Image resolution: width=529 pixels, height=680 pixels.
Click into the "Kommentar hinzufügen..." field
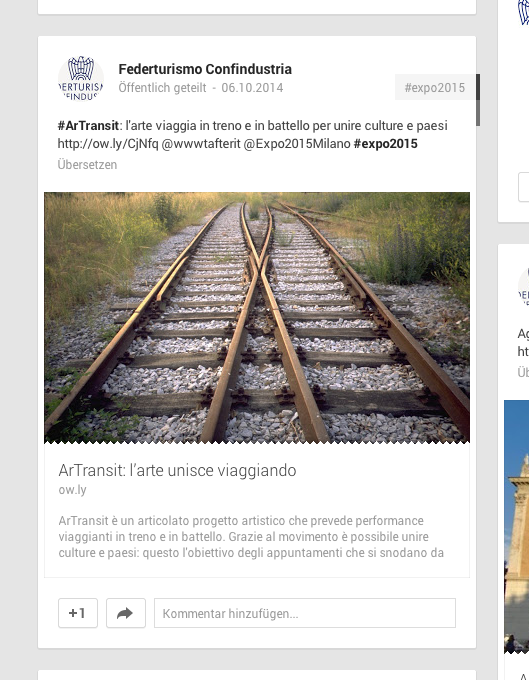point(305,613)
